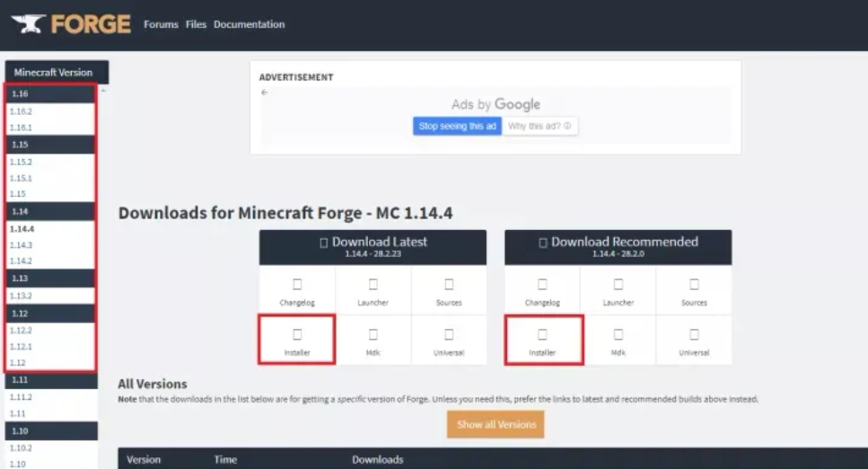Click Show all Versions button

coord(496,425)
